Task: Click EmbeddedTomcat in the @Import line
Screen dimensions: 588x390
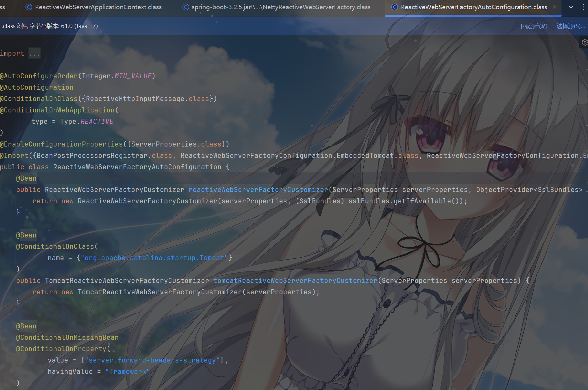Action: click(x=365, y=155)
